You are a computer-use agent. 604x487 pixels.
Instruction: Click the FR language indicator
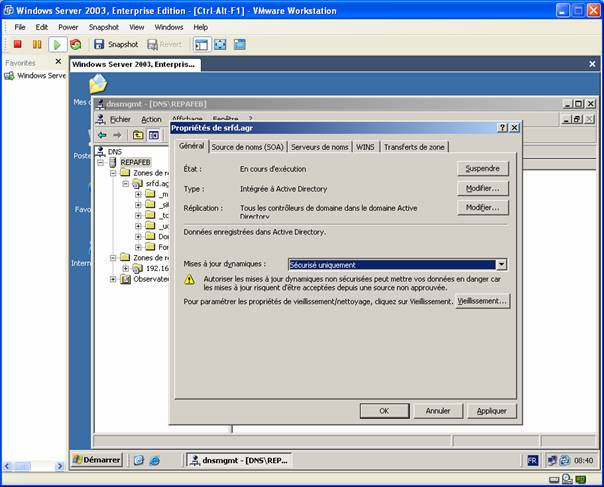532,460
